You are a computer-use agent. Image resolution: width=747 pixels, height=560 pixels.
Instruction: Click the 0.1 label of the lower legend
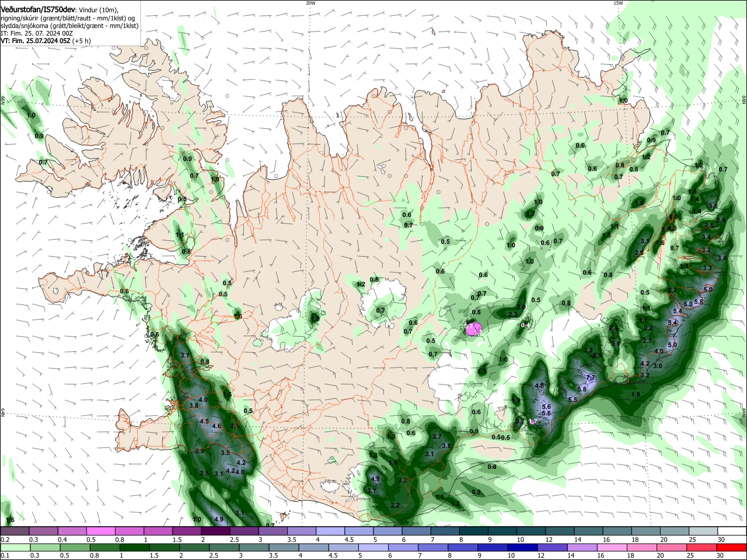(5, 556)
